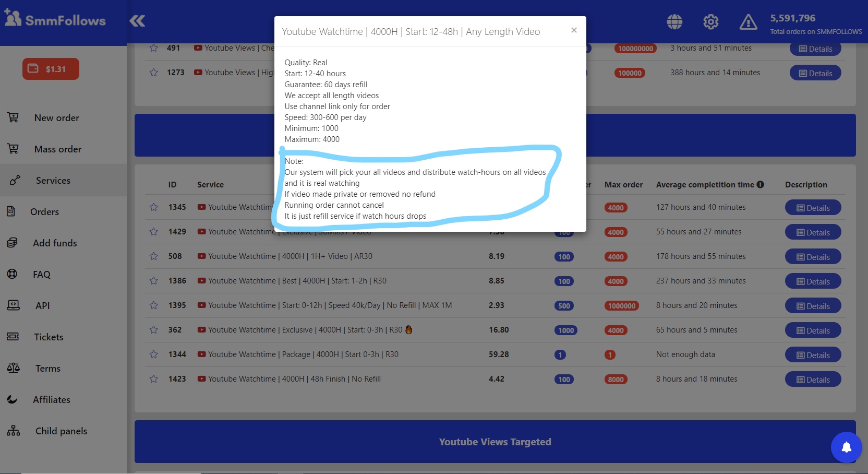
Task: Open Details for service 1386
Action: coord(813,281)
